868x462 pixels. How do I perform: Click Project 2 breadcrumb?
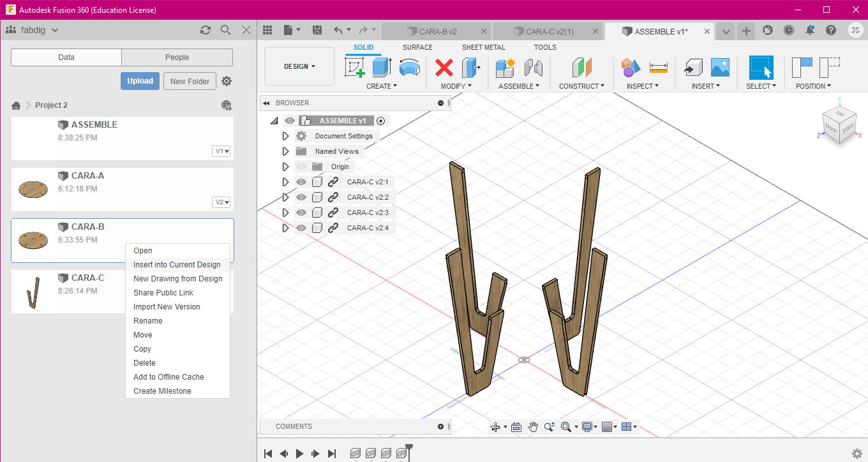click(52, 105)
